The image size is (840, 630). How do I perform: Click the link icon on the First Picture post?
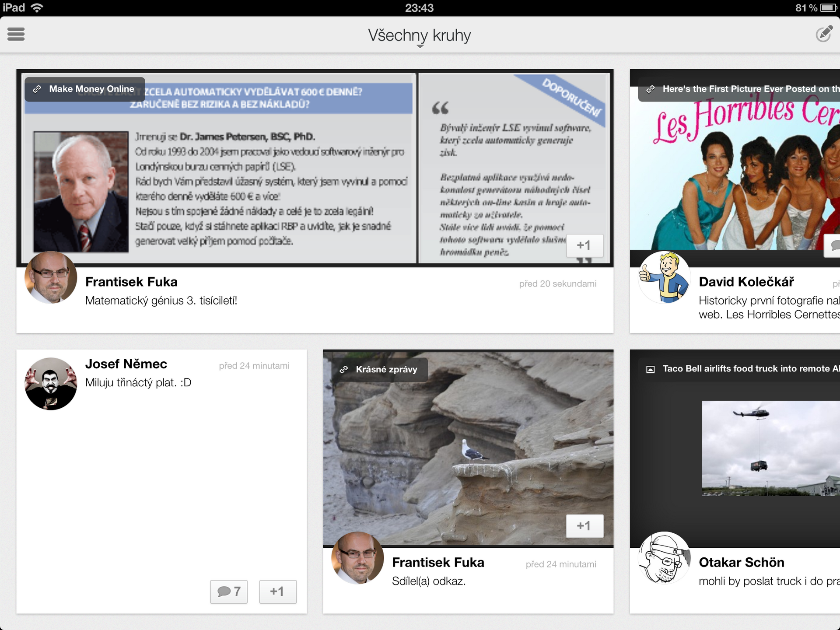[651, 89]
